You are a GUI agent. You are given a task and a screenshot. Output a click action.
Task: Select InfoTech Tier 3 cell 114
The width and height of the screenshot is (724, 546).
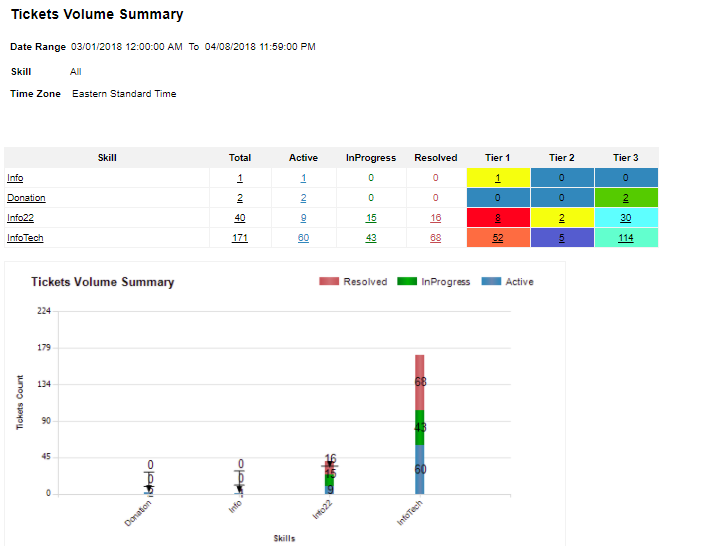(625, 237)
